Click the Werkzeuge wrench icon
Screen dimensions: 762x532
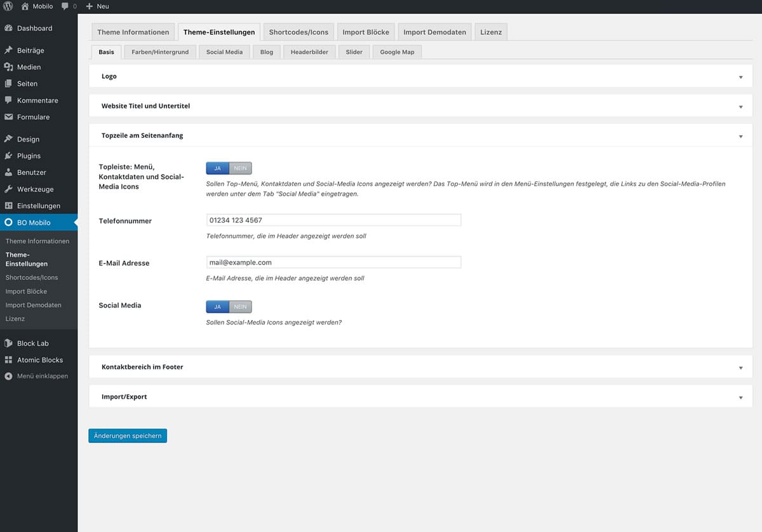[x=8, y=189]
